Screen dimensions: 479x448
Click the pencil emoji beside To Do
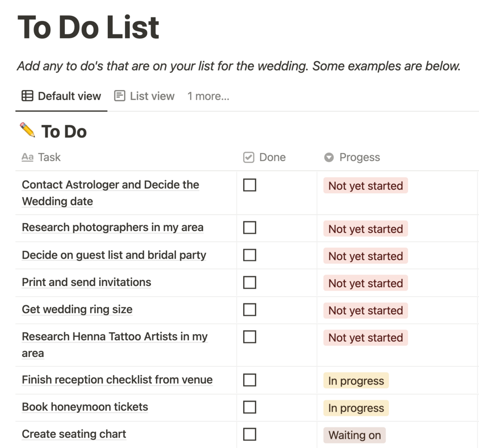(x=27, y=130)
